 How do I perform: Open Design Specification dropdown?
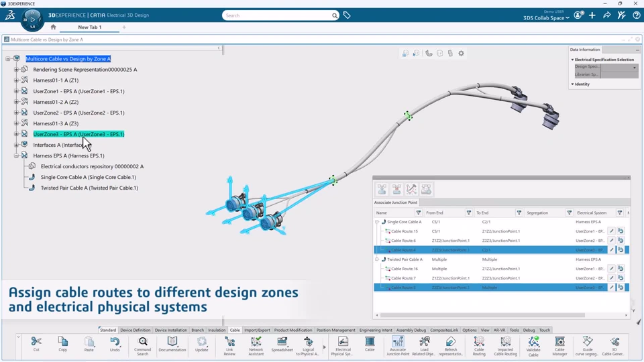click(635, 67)
